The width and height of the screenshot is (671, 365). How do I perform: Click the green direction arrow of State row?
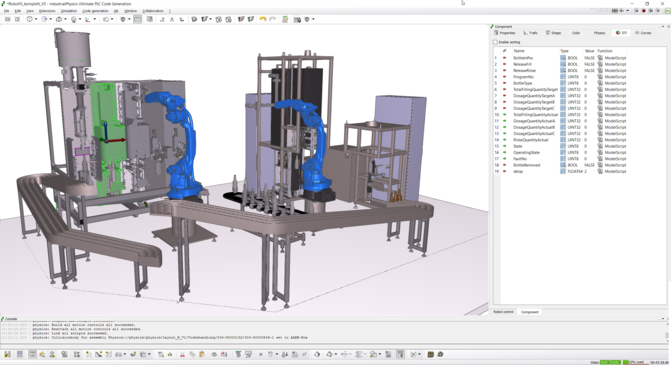505,146
